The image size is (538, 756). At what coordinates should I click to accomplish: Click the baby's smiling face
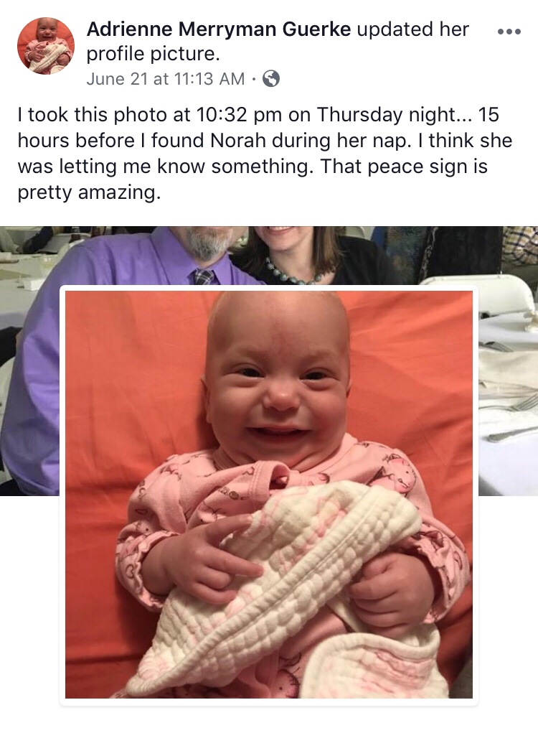click(x=277, y=381)
